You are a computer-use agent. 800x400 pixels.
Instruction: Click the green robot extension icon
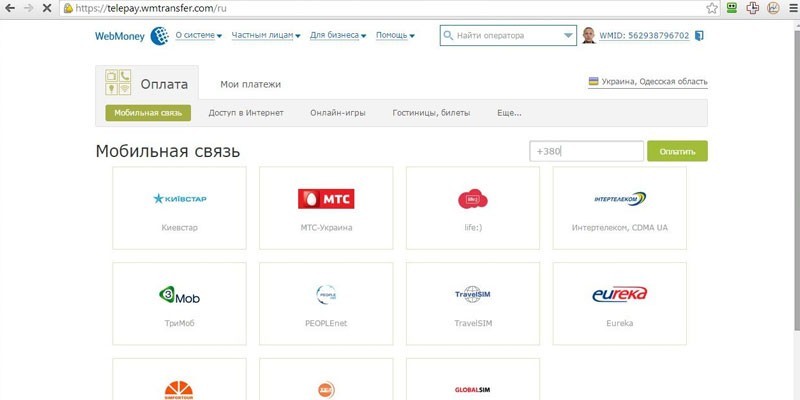click(732, 8)
